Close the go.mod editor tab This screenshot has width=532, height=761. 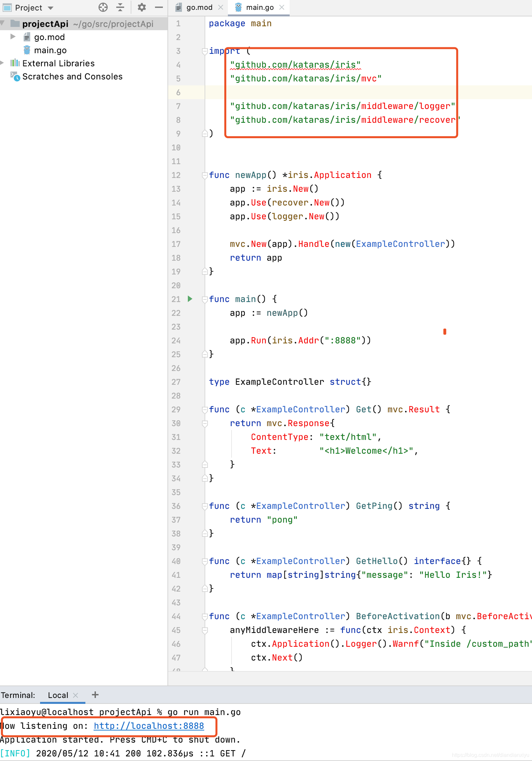[x=221, y=7]
